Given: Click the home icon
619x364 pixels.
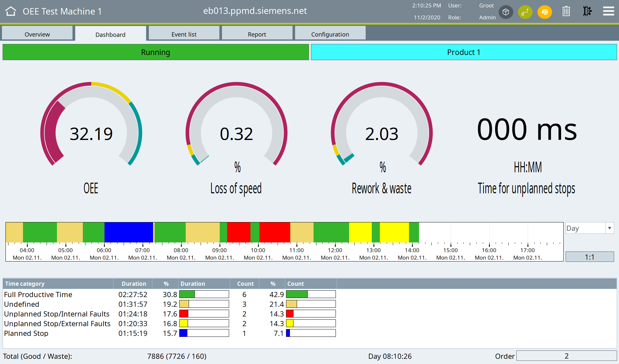Looking at the screenshot, I should [11, 11].
